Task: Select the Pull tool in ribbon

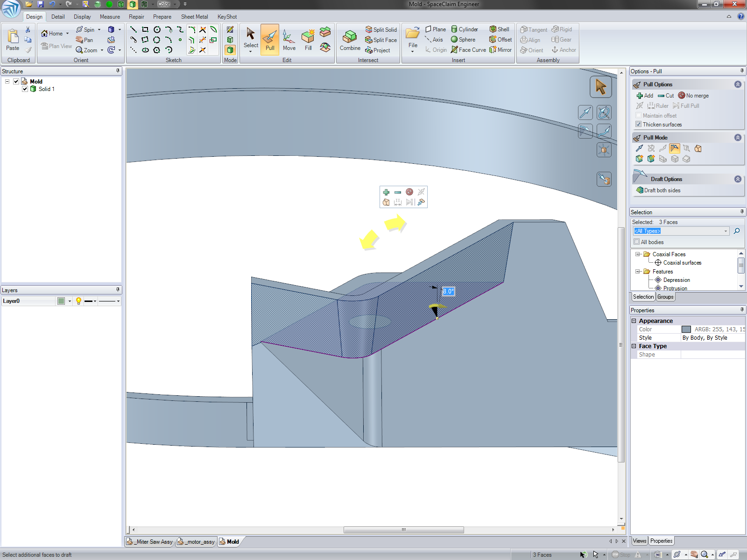Action: tap(270, 40)
